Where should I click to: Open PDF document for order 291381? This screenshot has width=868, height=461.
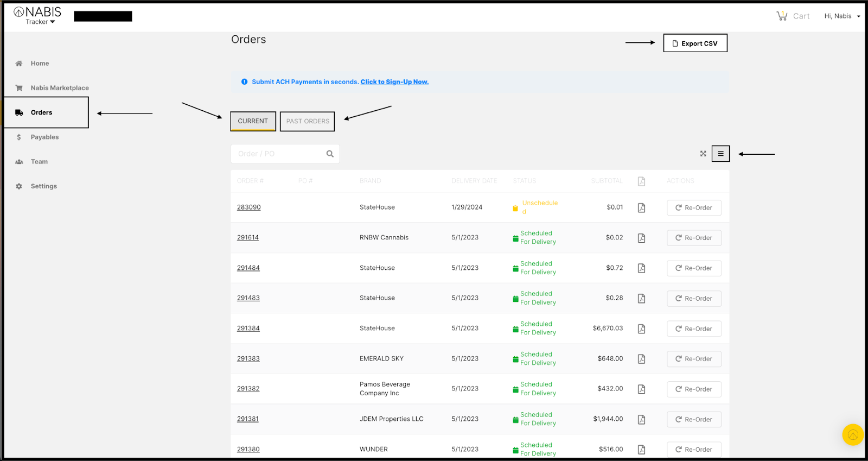641,420
